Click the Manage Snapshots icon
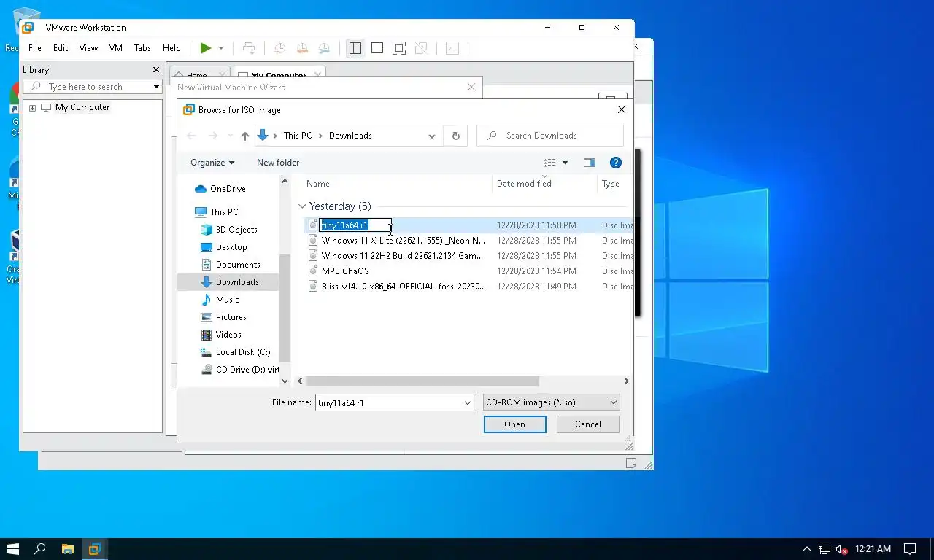The width and height of the screenshot is (934, 560). [x=324, y=48]
